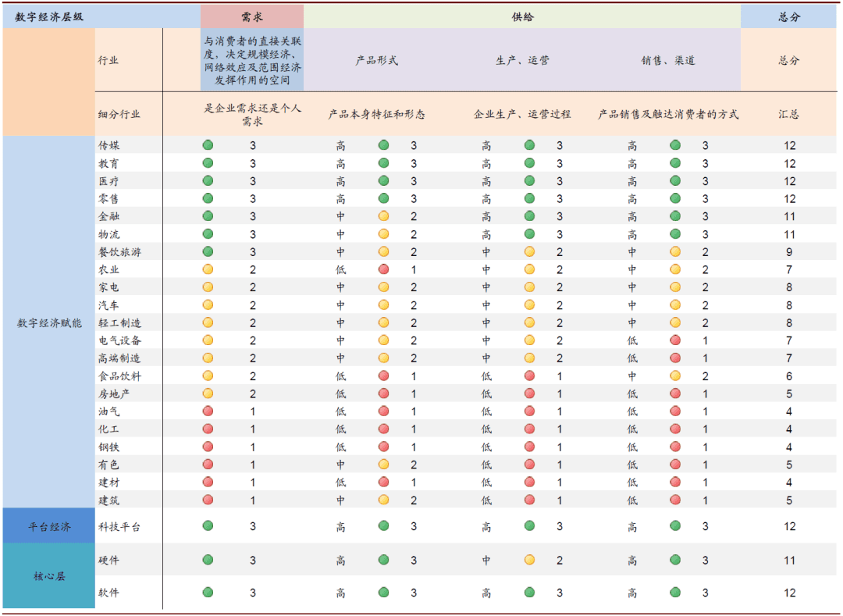The width and height of the screenshot is (843, 616).
Task: Select the 需求 header cell
Action: click(252, 16)
